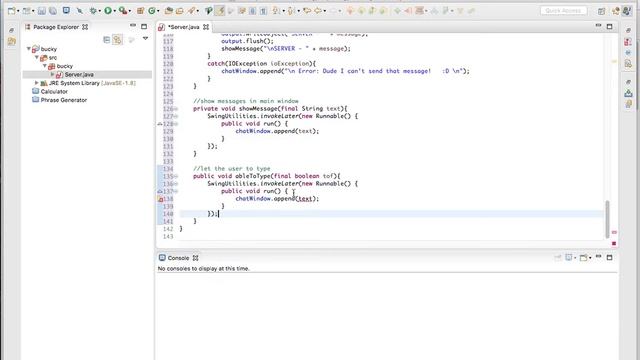Viewport: 640px width, 360px height.
Task: Click the Open Task icon
Action: point(179,11)
